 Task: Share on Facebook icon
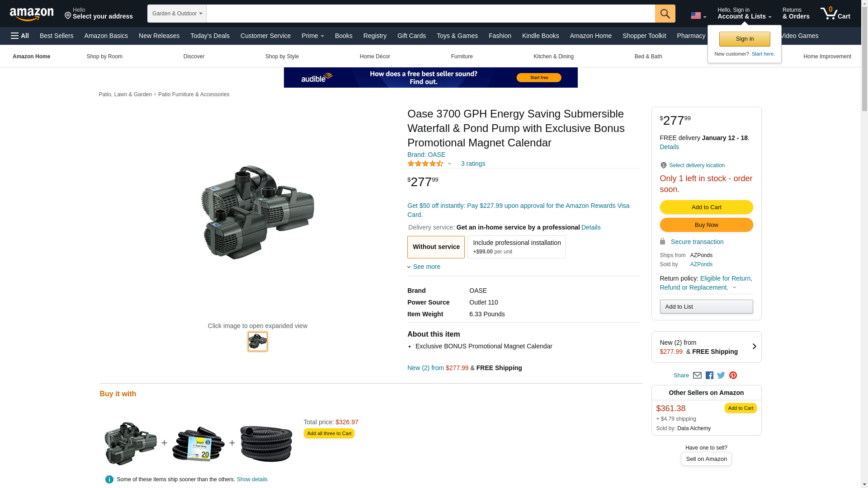pyautogui.click(x=709, y=375)
